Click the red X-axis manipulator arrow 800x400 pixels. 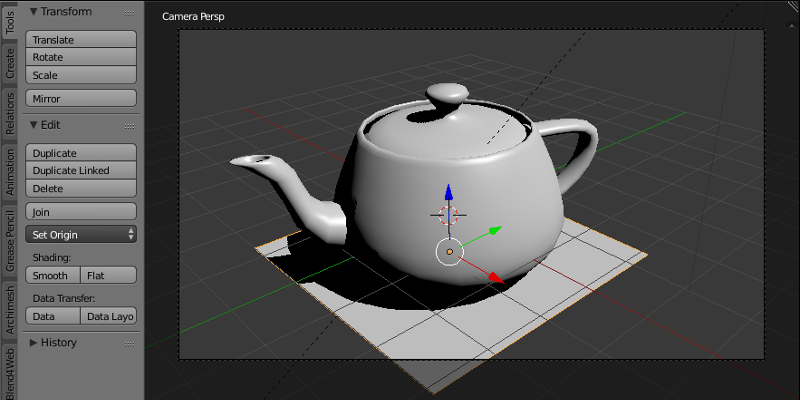coord(494,277)
